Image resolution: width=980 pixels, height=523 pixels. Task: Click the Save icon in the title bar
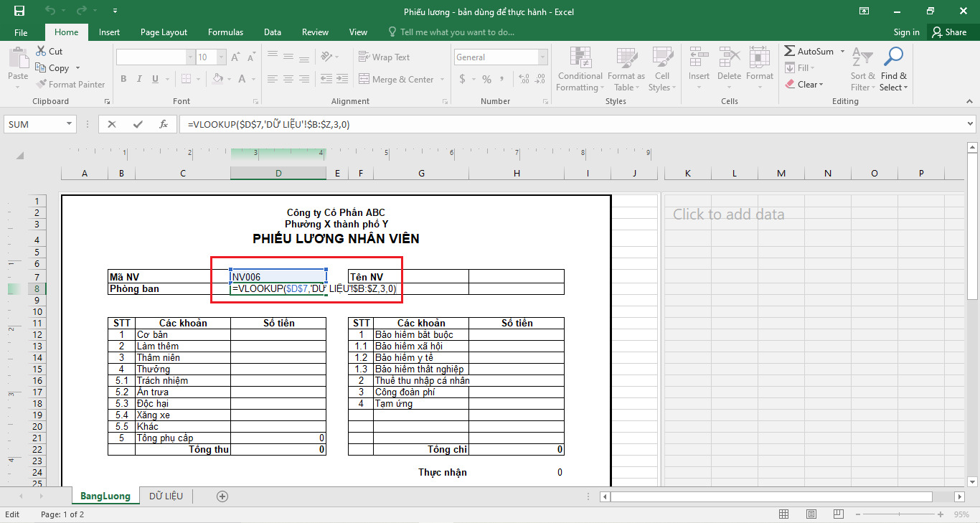pos(19,11)
